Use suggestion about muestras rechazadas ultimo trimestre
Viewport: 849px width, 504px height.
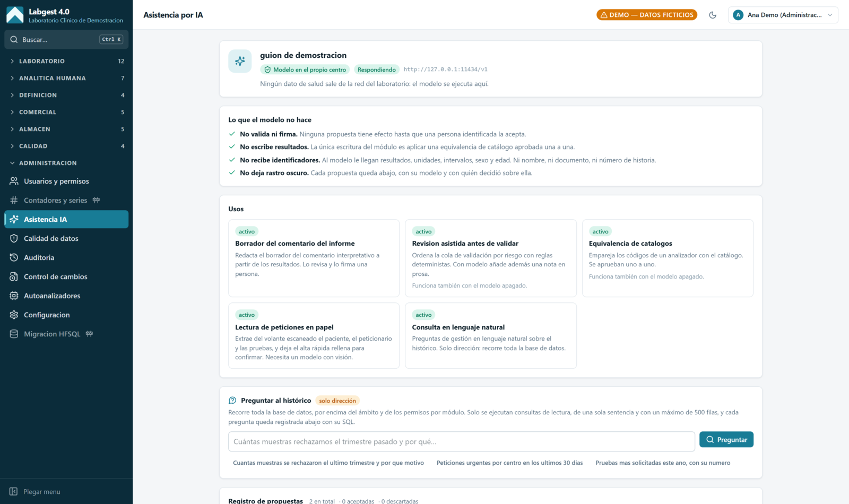coord(328,463)
